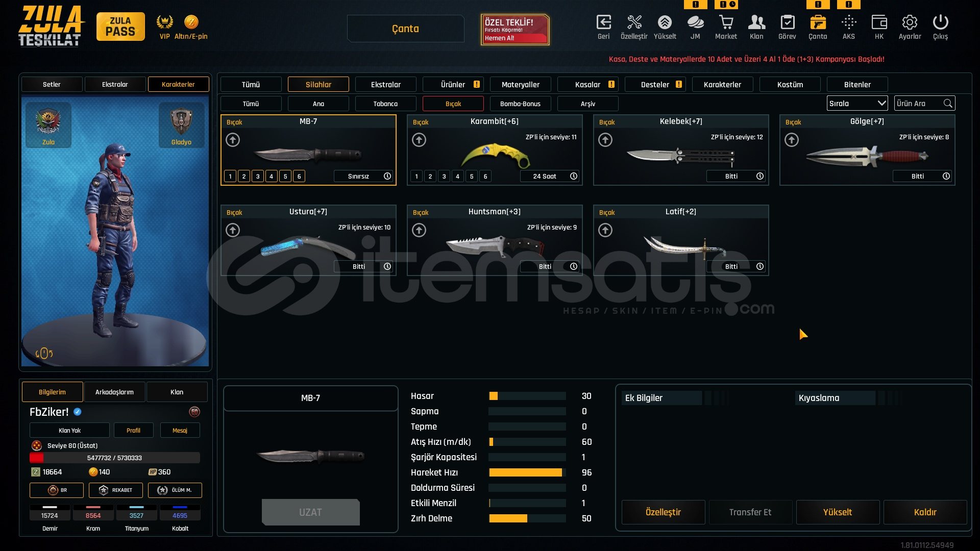Viewport: 980px width, 551px height.
Task: Open the Market shopping cart icon
Action: pyautogui.click(x=726, y=23)
